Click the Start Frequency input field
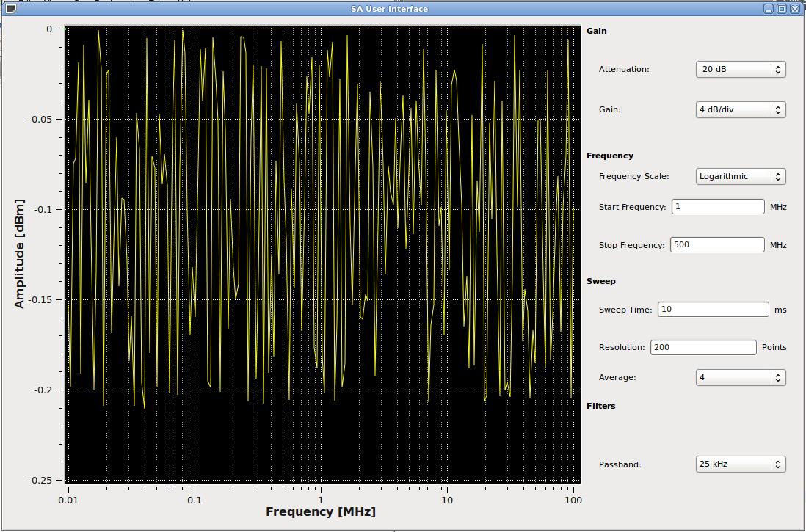This screenshot has height=532, width=806. point(717,207)
